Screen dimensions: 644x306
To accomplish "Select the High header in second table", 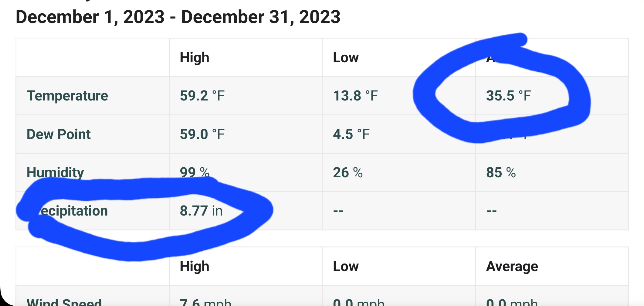I will pyautogui.click(x=195, y=267).
